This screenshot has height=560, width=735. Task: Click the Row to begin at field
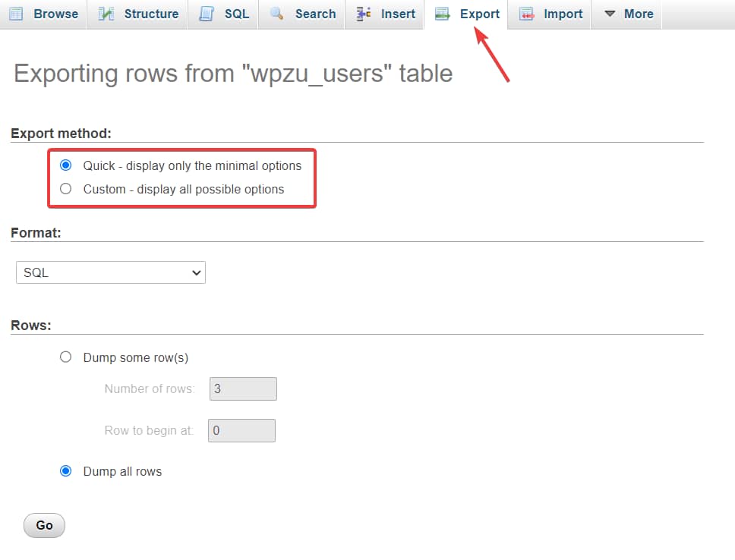click(242, 430)
